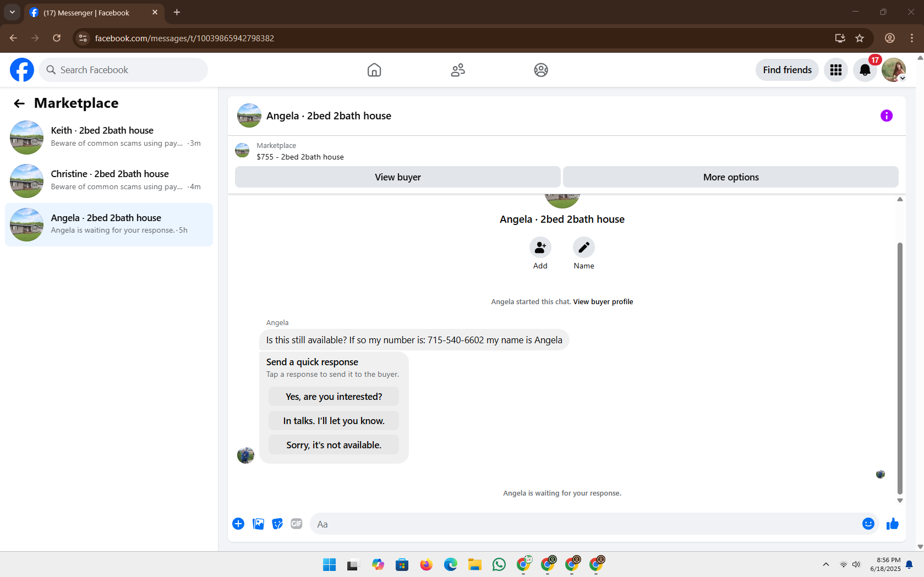Click the chat messages scrollbar
Screen dimensions: 924x577
click(900, 367)
